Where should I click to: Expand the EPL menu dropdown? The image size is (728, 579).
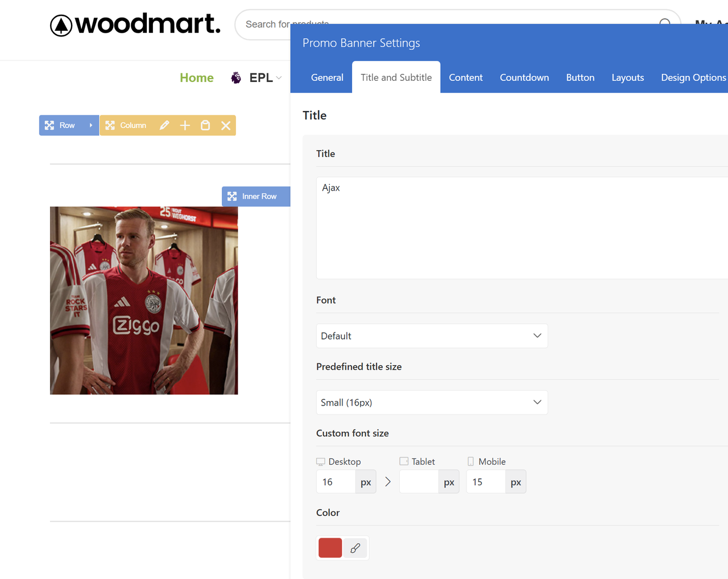[x=279, y=78]
